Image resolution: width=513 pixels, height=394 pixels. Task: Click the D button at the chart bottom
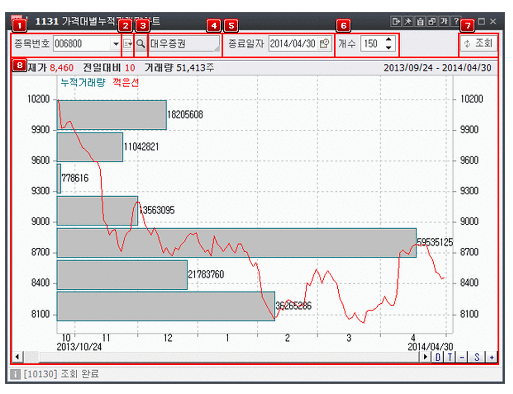[438, 357]
